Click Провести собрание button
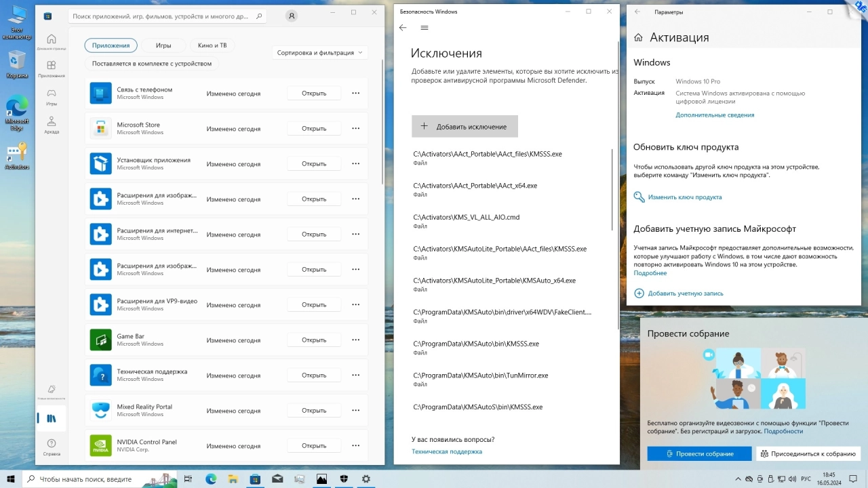Image resolution: width=868 pixels, height=488 pixels. [699, 453]
